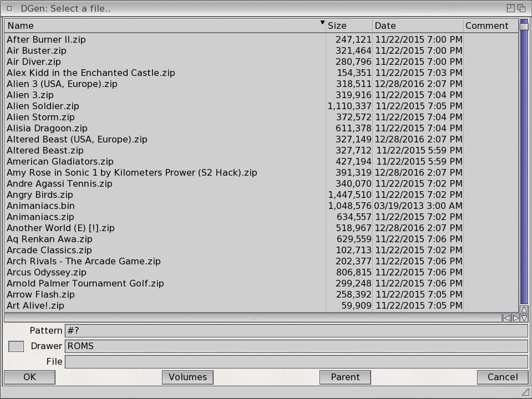Click the vertical scroll up arrow
This screenshot has width=532, height=399.
[524, 310]
